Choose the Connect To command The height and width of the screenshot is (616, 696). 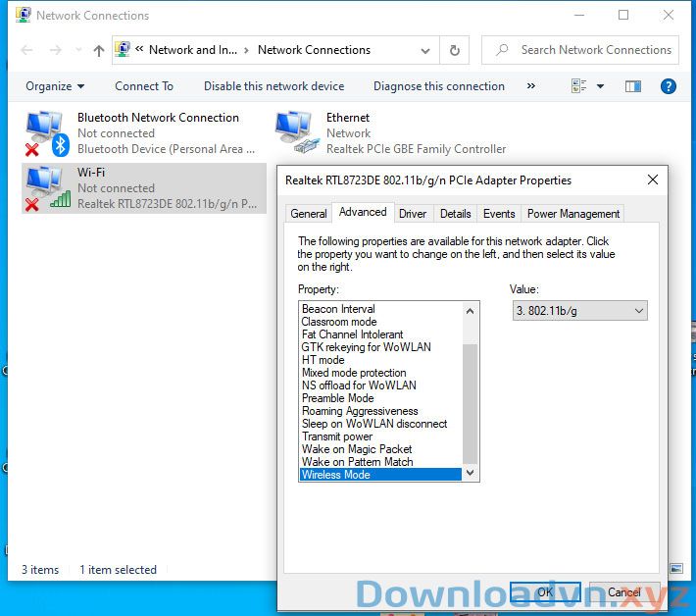coord(144,86)
